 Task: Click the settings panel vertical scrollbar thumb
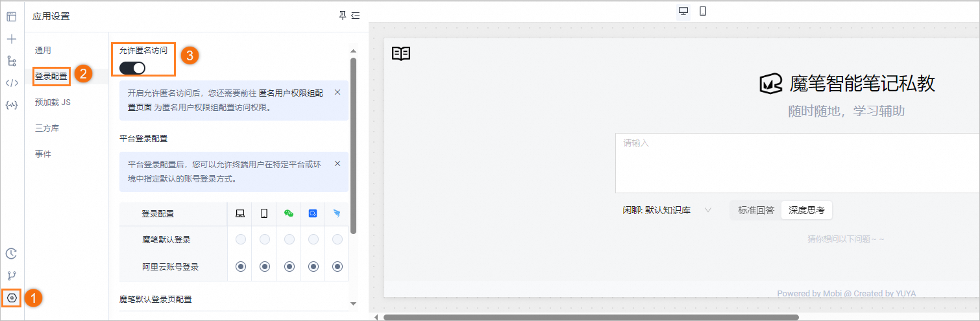(353, 146)
